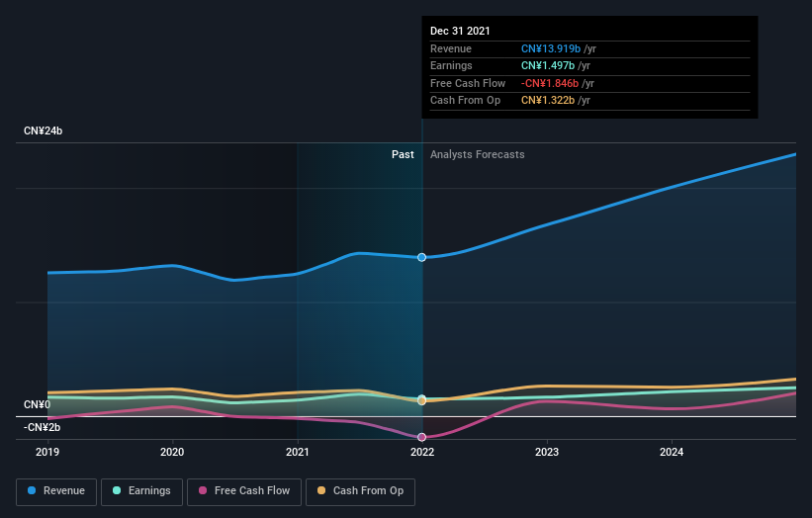Click the Past label on the chart
This screenshot has width=812, height=518.
[x=403, y=154]
